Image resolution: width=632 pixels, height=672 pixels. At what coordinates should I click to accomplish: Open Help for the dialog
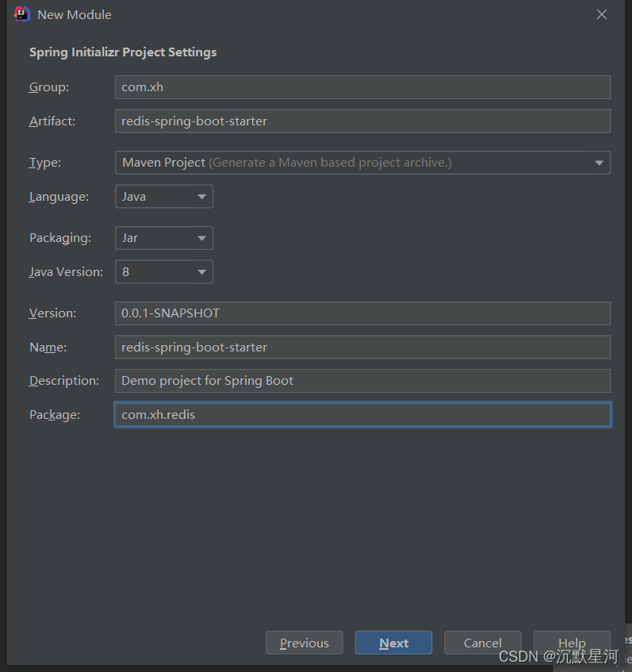572,643
